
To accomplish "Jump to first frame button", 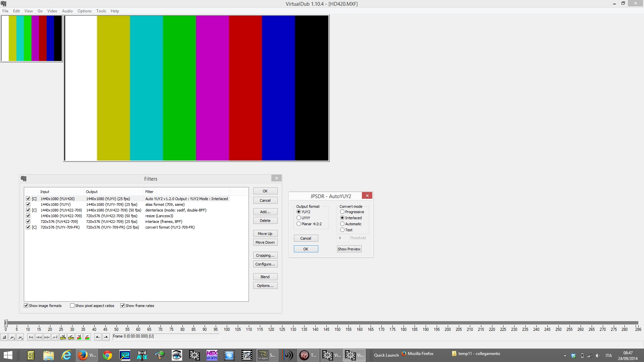I will tap(31, 337).
